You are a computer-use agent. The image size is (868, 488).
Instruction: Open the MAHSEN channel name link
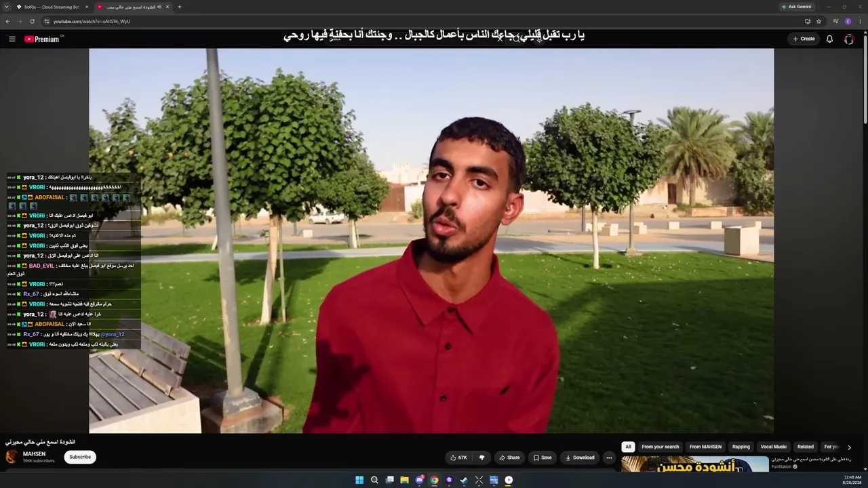[x=35, y=454]
